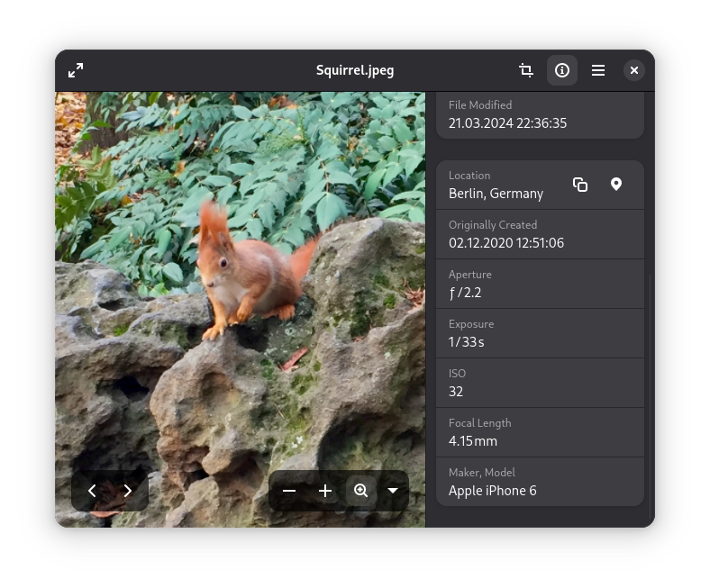710x588 pixels.
Task: Click the Aperture f/2.2 entry
Action: click(540, 284)
